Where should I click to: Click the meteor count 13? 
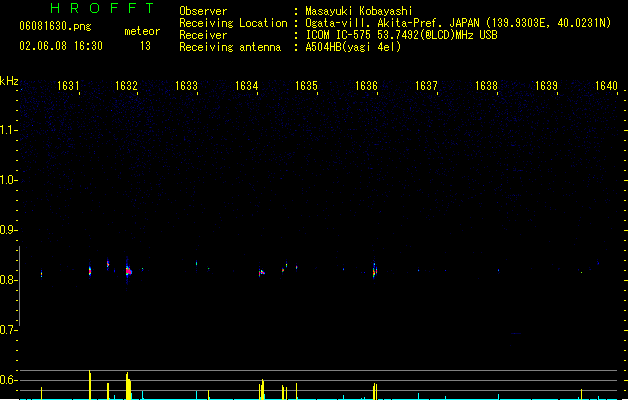point(145,46)
